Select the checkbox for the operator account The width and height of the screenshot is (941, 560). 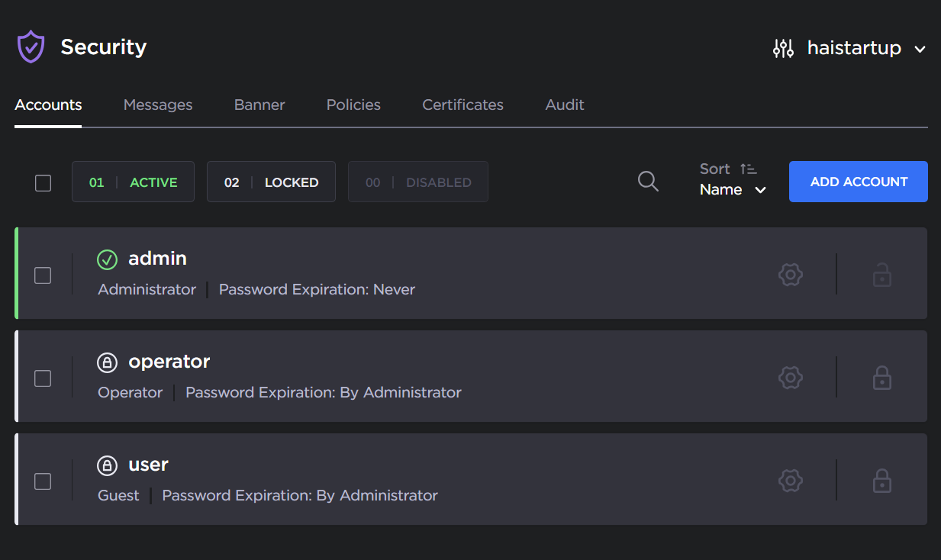pyautogui.click(x=43, y=378)
